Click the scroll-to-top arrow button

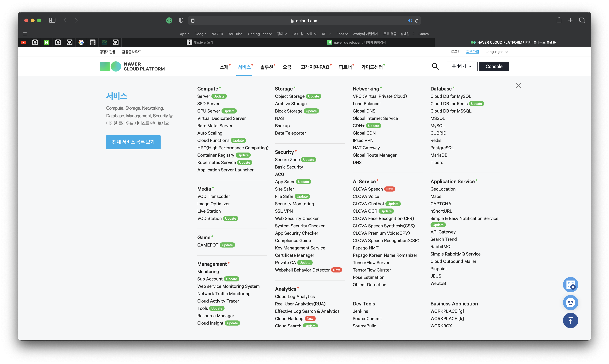(x=570, y=320)
